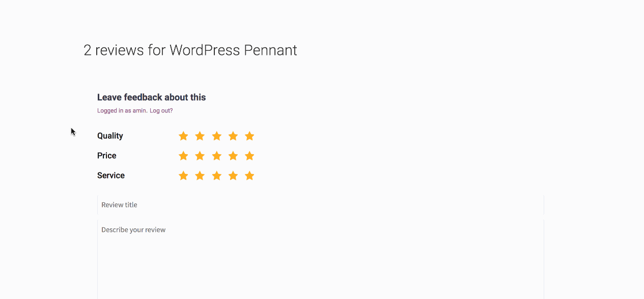This screenshot has height=299, width=644.
Task: Set Price rating to two stars
Action: [200, 156]
